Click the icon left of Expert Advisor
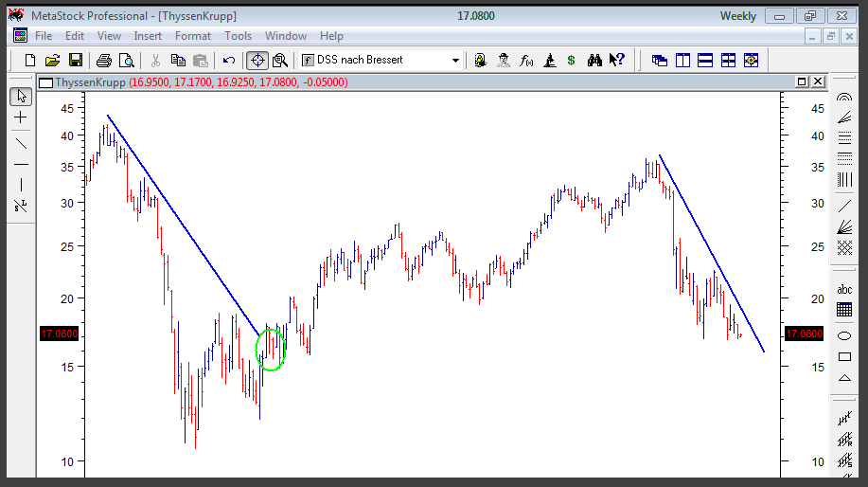868x487 pixels. tap(481, 61)
